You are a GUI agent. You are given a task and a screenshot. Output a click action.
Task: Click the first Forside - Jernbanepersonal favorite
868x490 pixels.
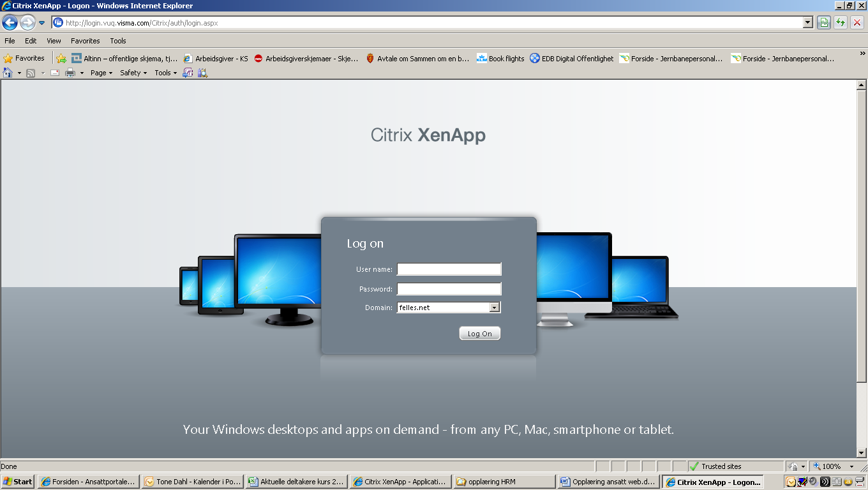(671, 58)
